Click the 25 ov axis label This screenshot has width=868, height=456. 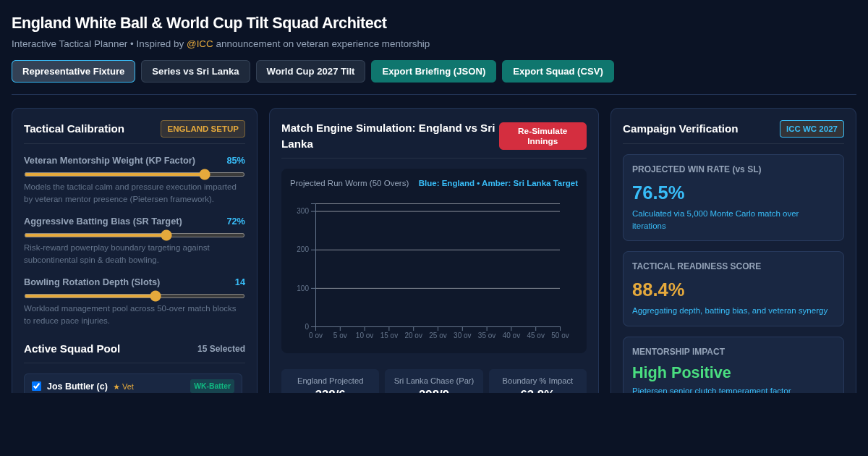click(x=438, y=336)
